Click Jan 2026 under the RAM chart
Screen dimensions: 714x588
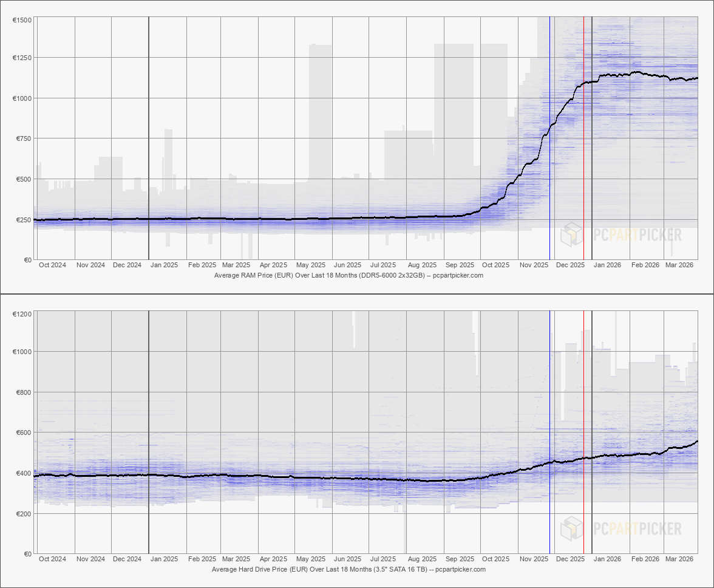tap(607, 265)
